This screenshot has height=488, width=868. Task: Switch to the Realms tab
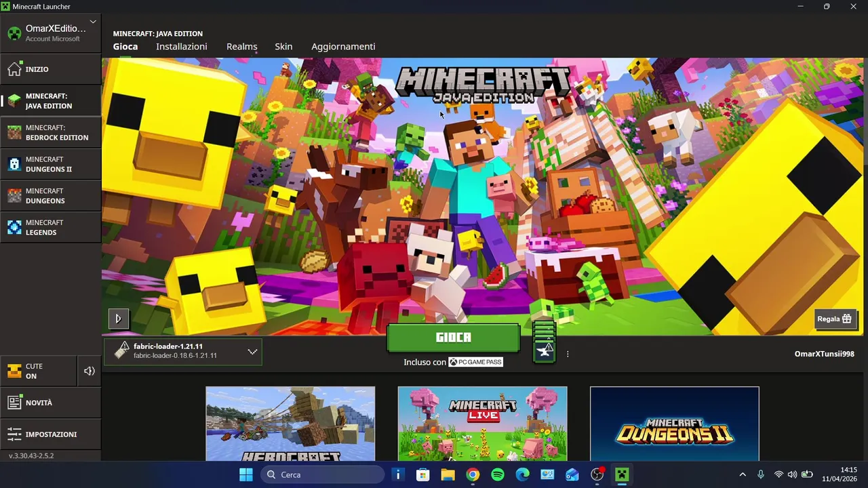coord(242,47)
